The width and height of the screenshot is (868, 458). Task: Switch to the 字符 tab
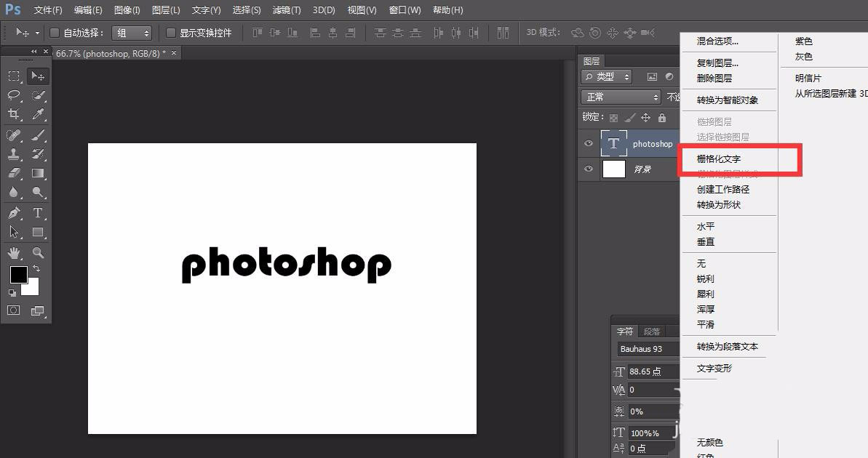pos(625,332)
